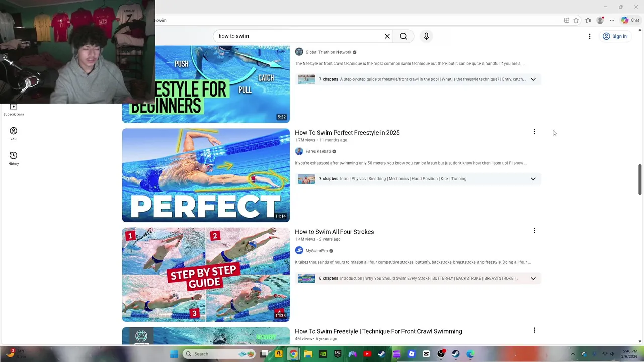Click the magnifying glass search button

point(404,36)
